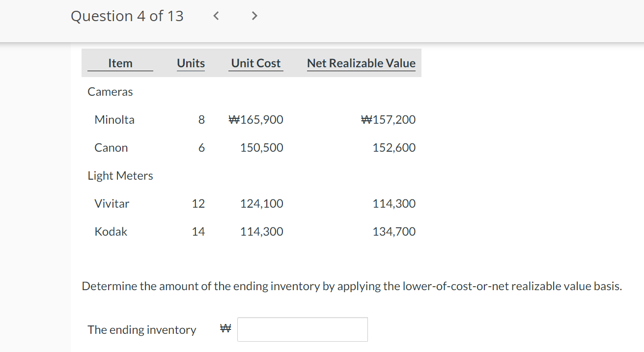Select the Minolta row label

[x=114, y=120]
